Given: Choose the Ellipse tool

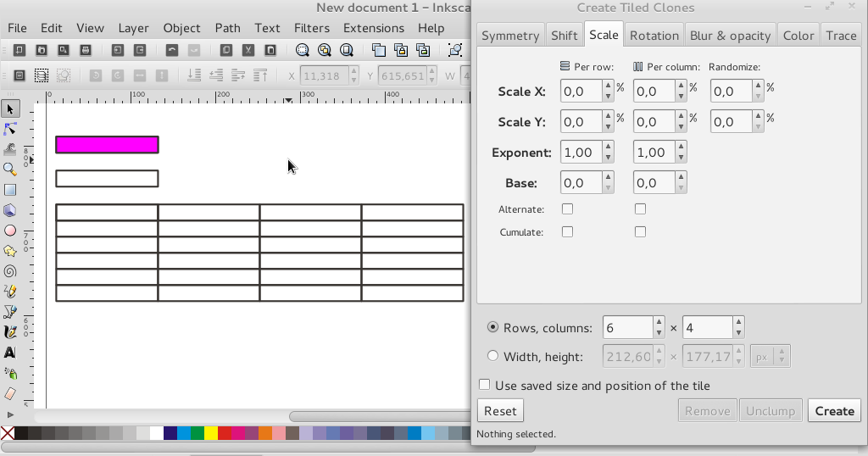Looking at the screenshot, I should point(10,231).
